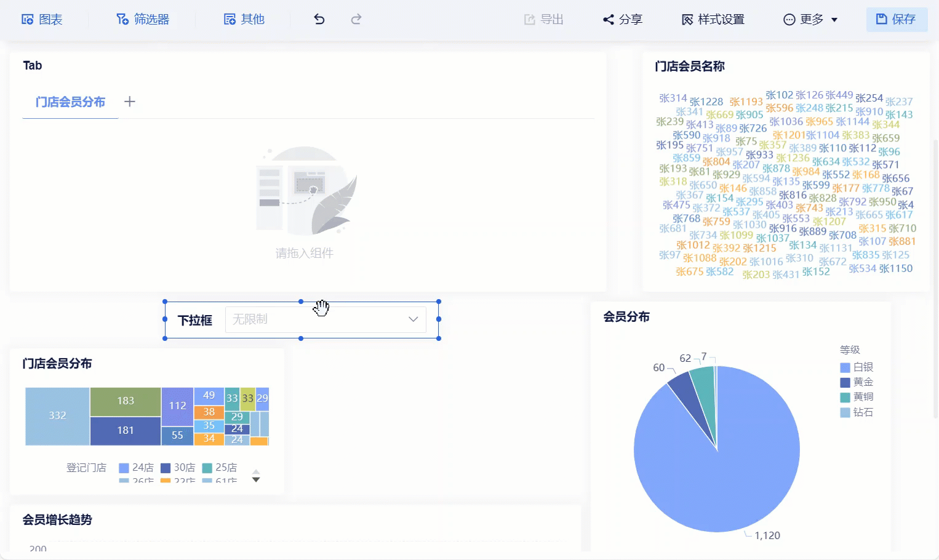The width and height of the screenshot is (939, 560).
Task: Click the dropdown chevron in 下拉框
Action: tap(413, 319)
